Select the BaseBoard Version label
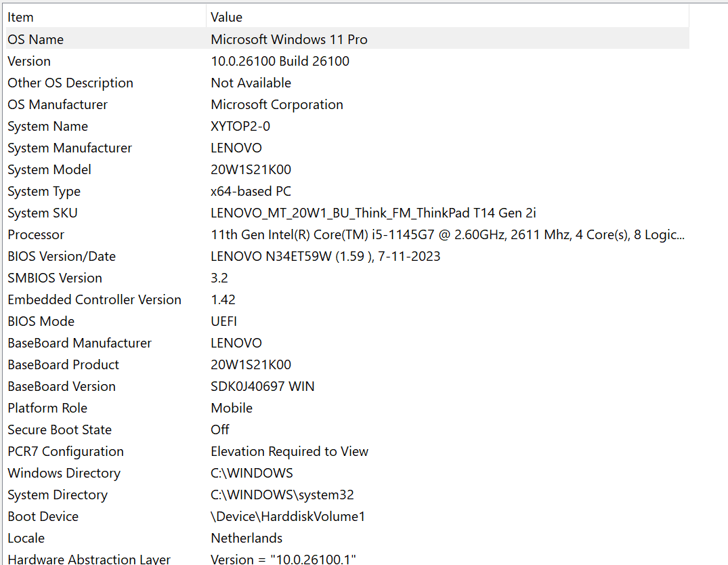728x565 pixels. point(62,387)
